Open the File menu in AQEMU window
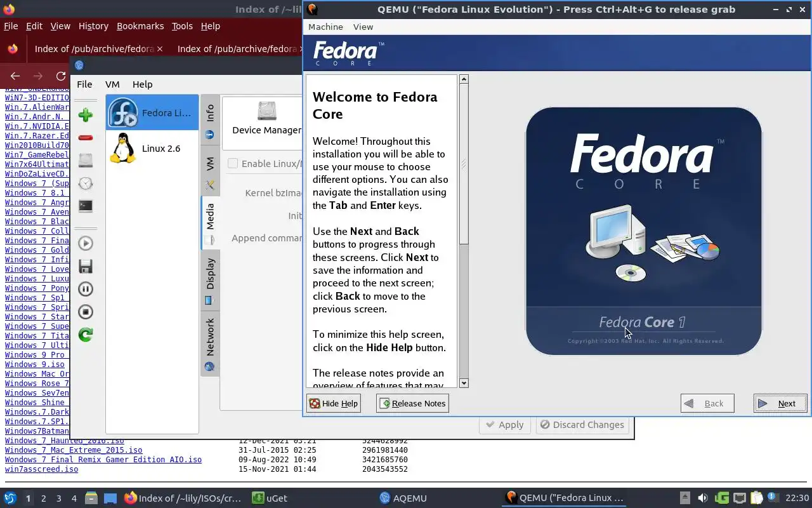The image size is (812, 508). tap(84, 84)
